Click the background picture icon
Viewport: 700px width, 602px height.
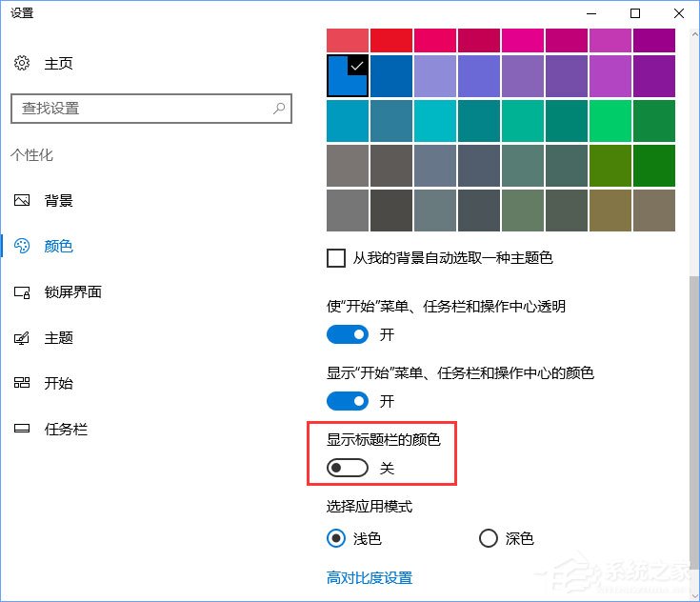[x=22, y=201]
